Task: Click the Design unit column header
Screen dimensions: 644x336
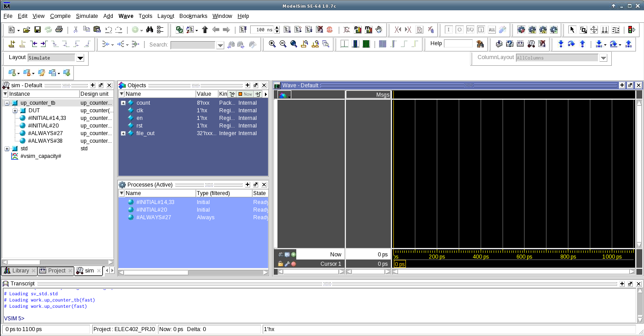Action: [96, 94]
